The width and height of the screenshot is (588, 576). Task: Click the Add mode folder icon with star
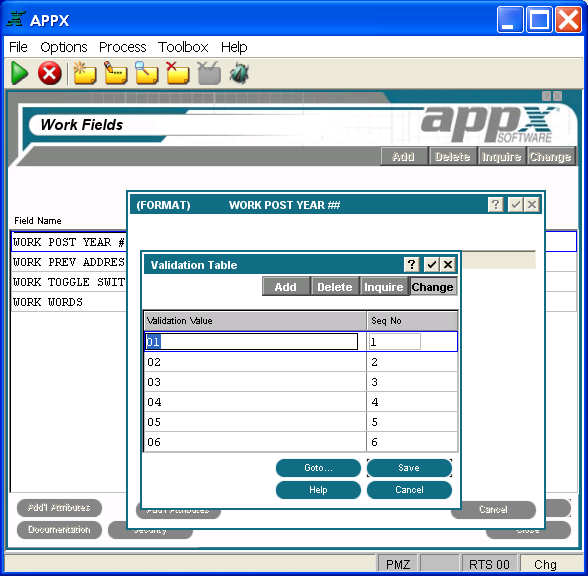pyautogui.click(x=84, y=73)
